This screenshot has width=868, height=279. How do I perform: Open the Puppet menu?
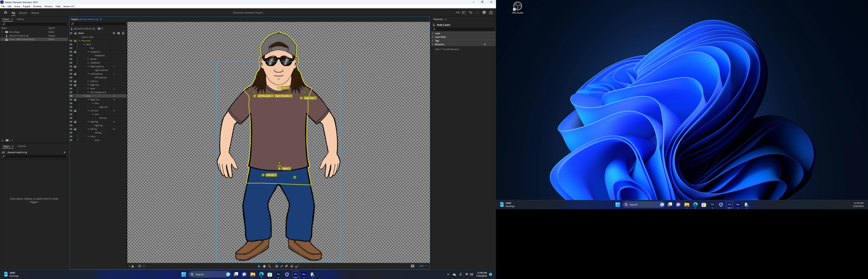coord(26,6)
